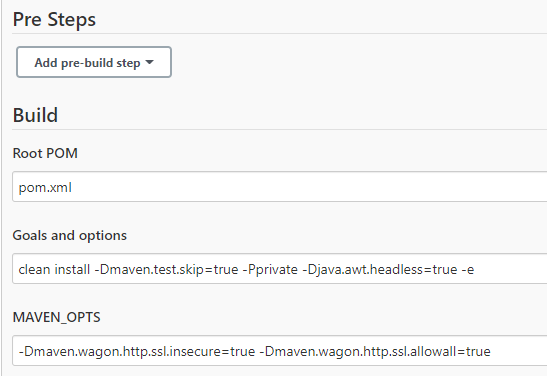Focus the MAVEN_OPTS input field

pos(279,351)
